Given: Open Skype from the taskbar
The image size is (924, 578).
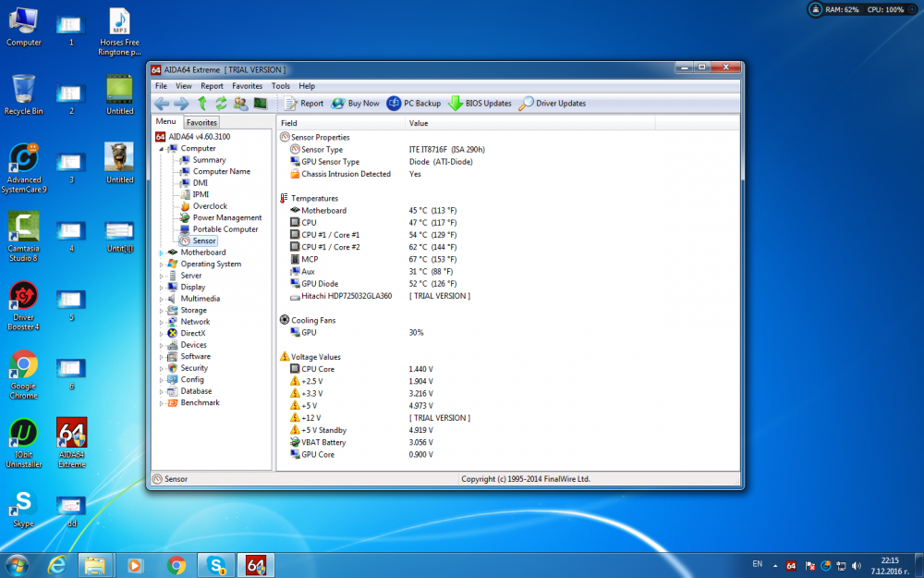Looking at the screenshot, I should click(216, 566).
